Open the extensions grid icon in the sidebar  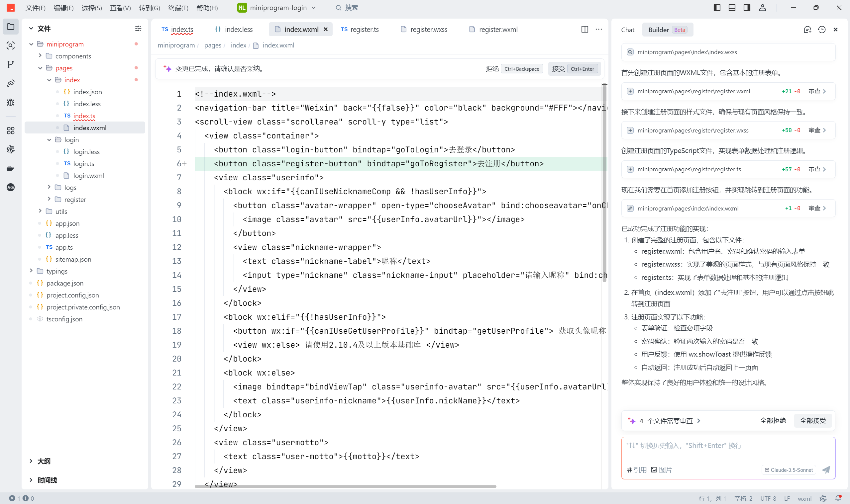click(x=11, y=131)
